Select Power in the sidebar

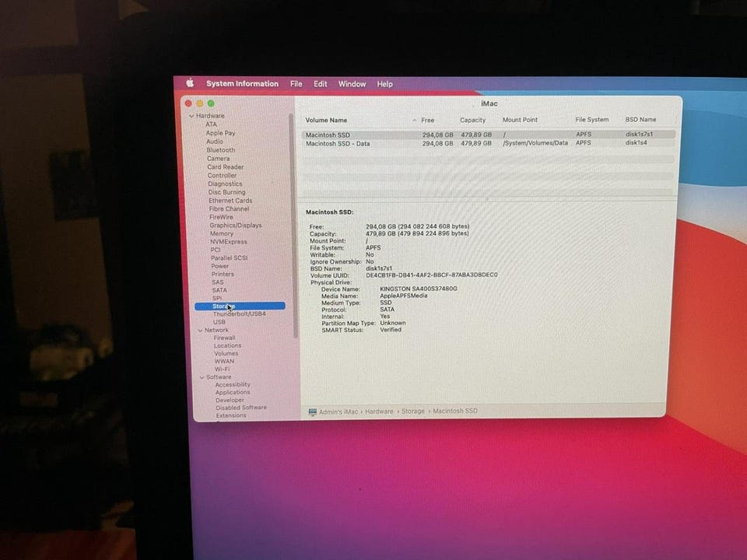coord(220,266)
